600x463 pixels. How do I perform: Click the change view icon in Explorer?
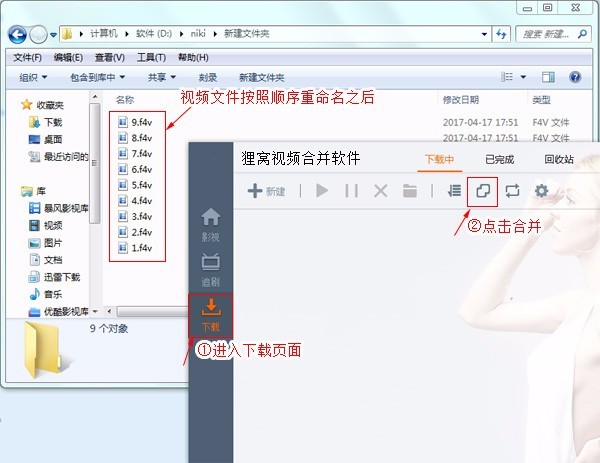[x=507, y=77]
